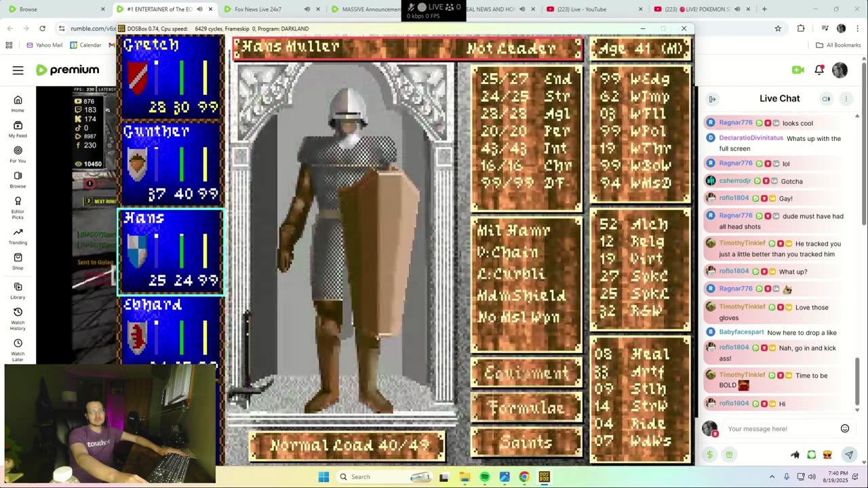The width and height of the screenshot is (868, 488).
Task: Click the Mil Hamr weapon entry
Action: [513, 230]
